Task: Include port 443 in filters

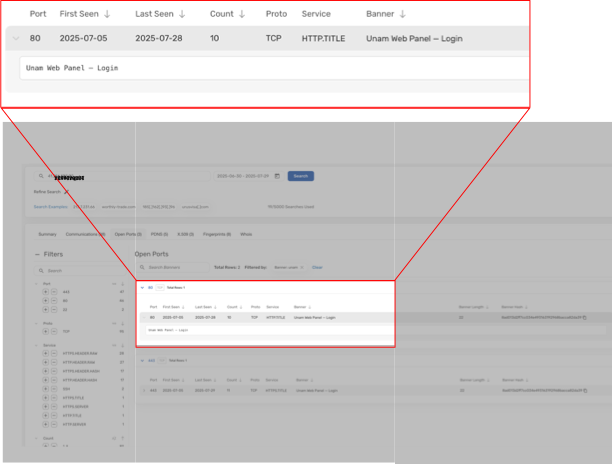Action: (46, 292)
